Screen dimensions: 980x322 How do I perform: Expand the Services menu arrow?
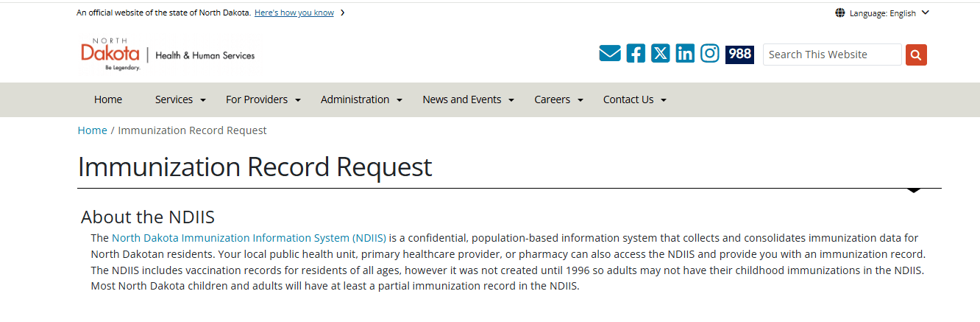click(x=203, y=100)
